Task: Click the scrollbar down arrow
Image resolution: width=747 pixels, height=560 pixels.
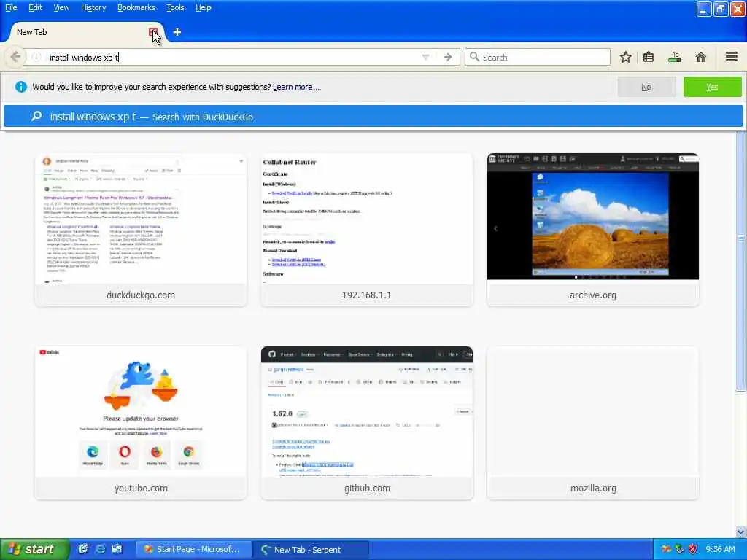Action: point(741,532)
